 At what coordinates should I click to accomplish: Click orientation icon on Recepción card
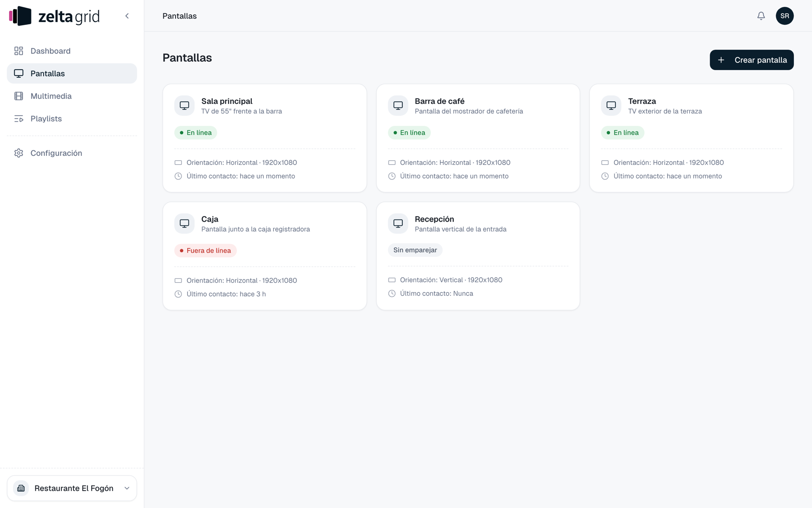(x=392, y=280)
